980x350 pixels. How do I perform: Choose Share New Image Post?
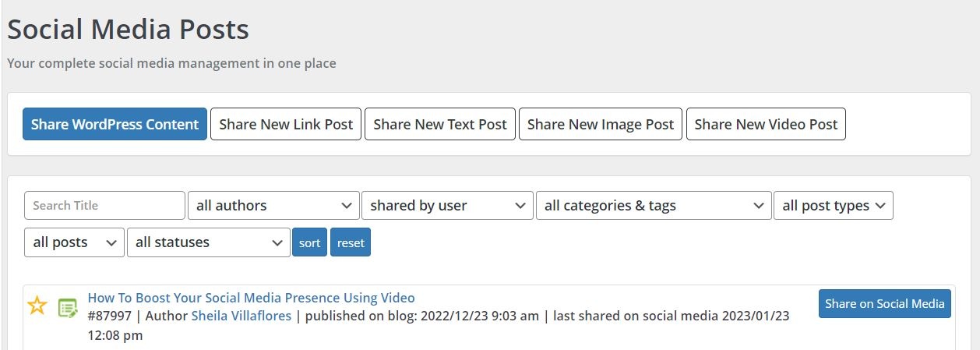pos(601,124)
